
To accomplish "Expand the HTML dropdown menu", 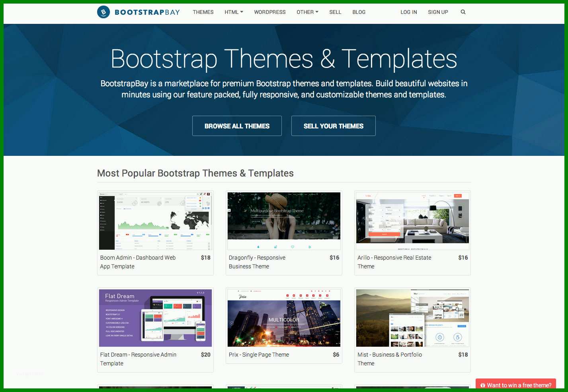I will click(x=234, y=12).
